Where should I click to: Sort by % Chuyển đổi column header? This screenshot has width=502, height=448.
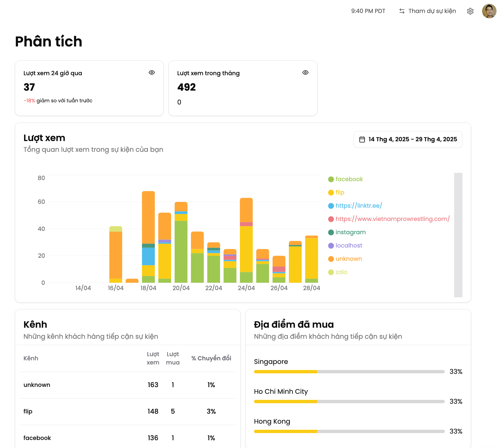[x=211, y=358]
